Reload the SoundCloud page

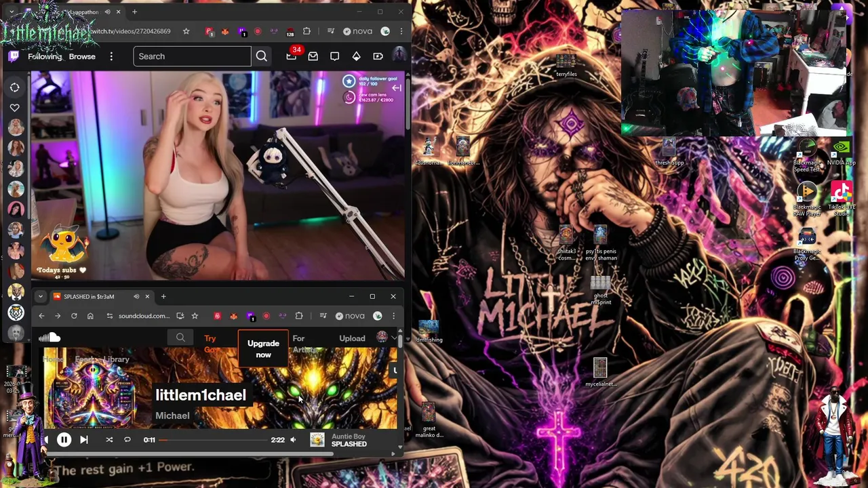point(74,316)
